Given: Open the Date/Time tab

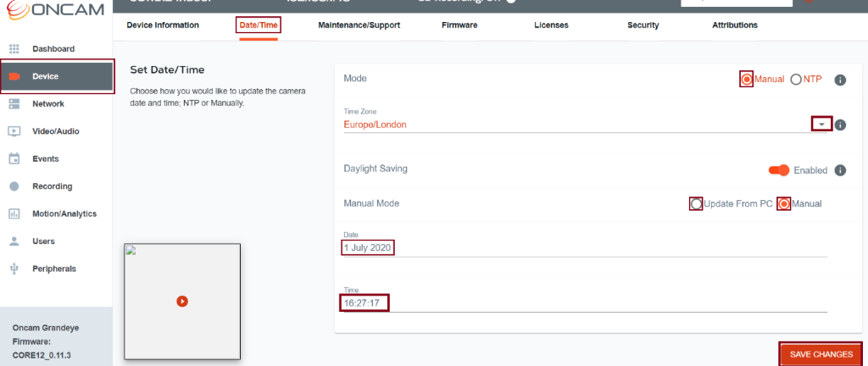Looking at the screenshot, I should (x=259, y=25).
